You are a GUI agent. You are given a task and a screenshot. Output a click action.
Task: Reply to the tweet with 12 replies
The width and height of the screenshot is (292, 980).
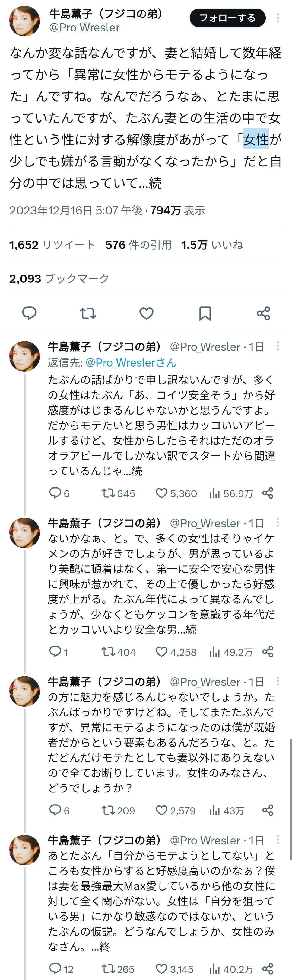pos(56,969)
